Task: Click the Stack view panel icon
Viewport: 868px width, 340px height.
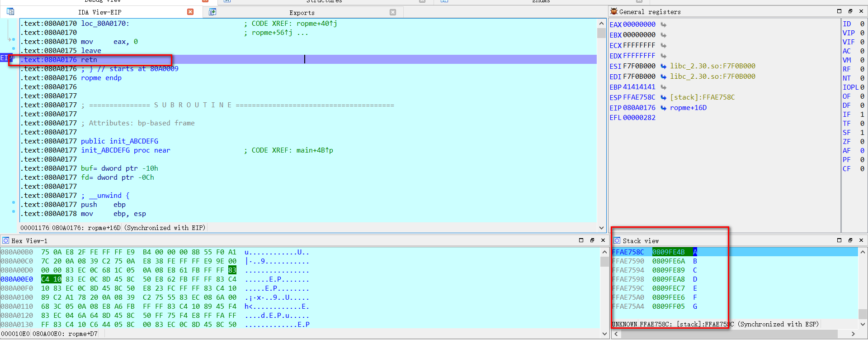Action: [x=617, y=240]
